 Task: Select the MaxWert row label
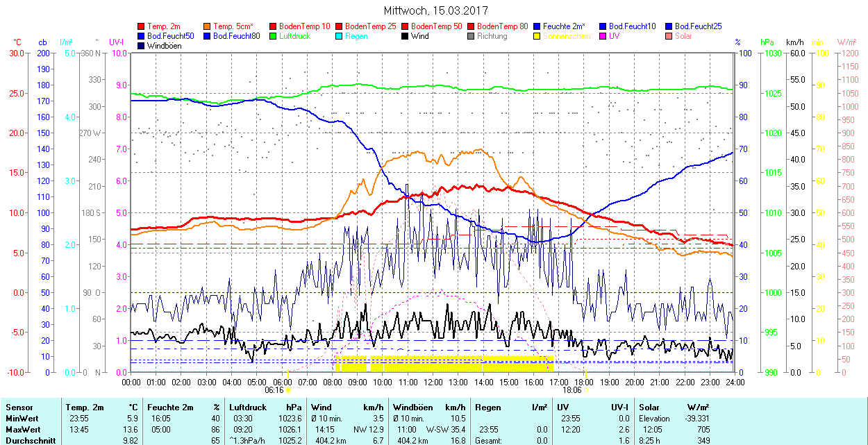[x=24, y=430]
